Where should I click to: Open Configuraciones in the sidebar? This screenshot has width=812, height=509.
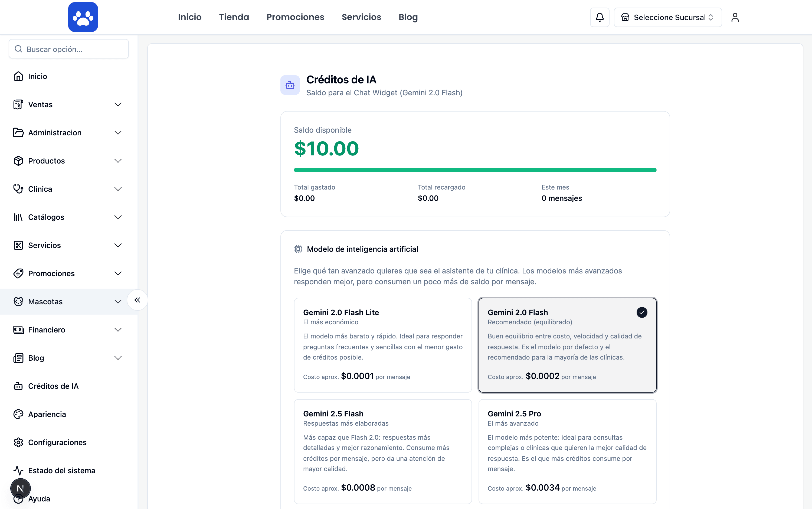click(69, 442)
